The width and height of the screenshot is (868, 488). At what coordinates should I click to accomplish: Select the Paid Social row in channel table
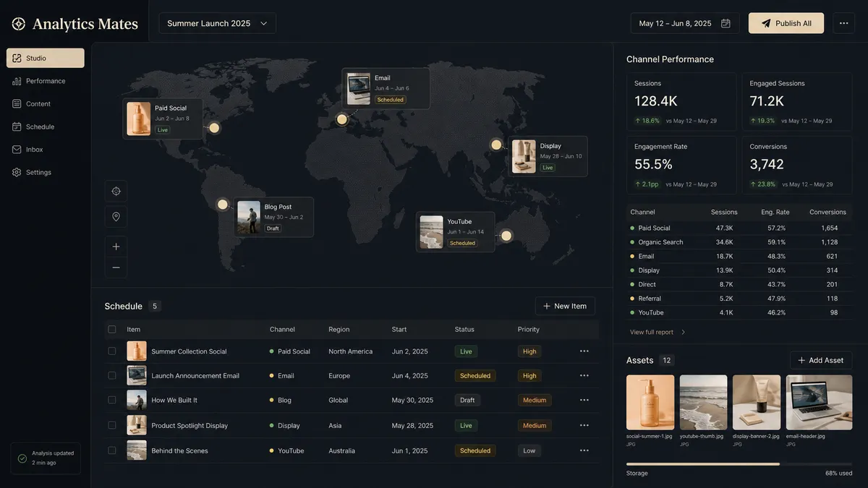click(739, 228)
